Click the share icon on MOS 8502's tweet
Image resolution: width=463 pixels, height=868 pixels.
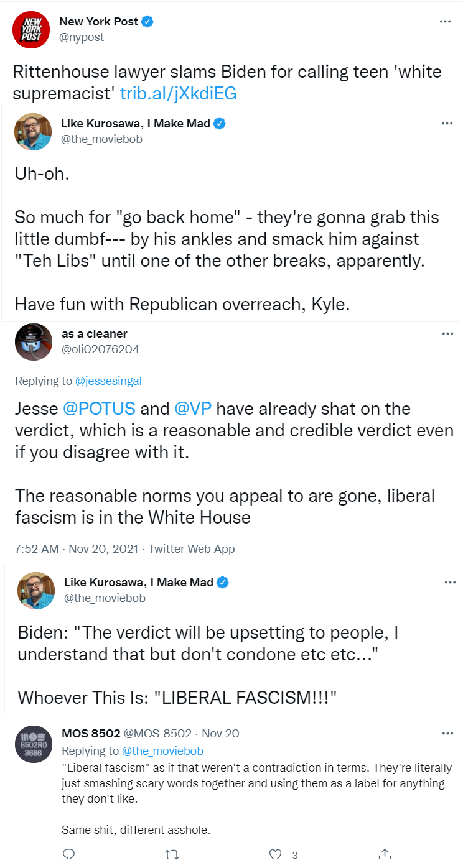[x=385, y=854]
